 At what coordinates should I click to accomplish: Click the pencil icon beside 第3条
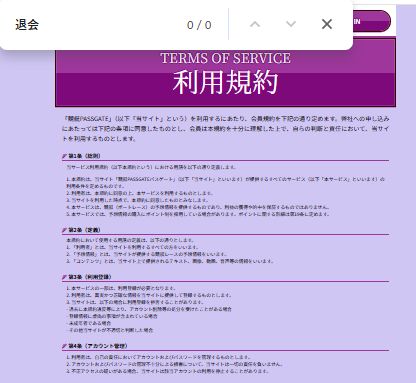tap(65, 277)
